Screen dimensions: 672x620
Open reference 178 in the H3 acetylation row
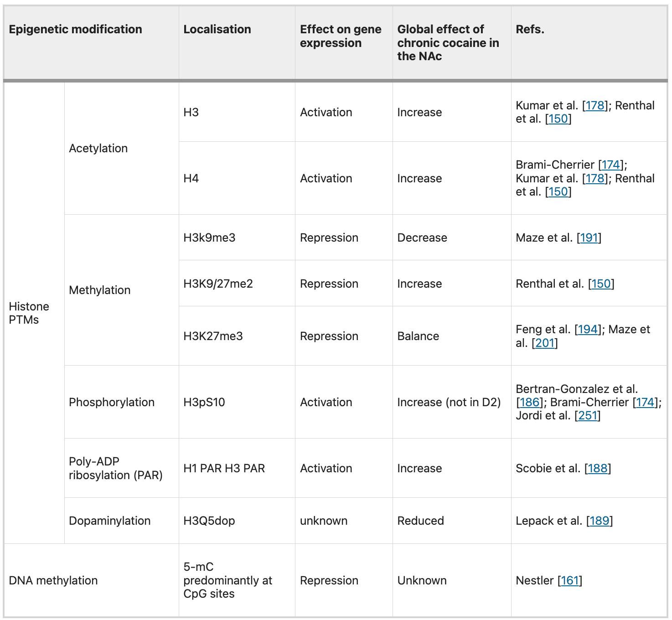tap(595, 105)
